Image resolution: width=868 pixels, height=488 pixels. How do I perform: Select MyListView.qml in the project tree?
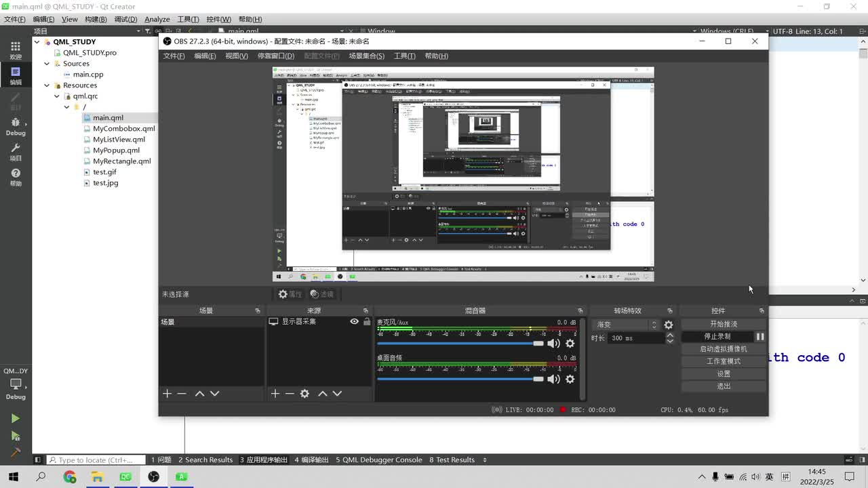pyautogui.click(x=119, y=140)
